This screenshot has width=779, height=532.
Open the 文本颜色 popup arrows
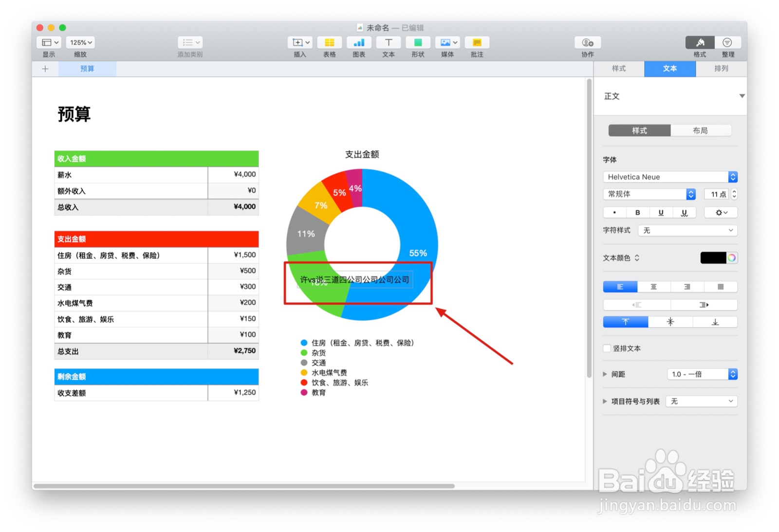[x=637, y=258]
